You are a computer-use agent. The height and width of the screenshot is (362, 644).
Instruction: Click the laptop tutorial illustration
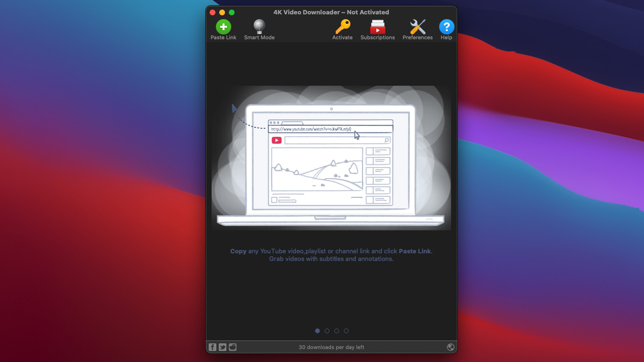331,158
